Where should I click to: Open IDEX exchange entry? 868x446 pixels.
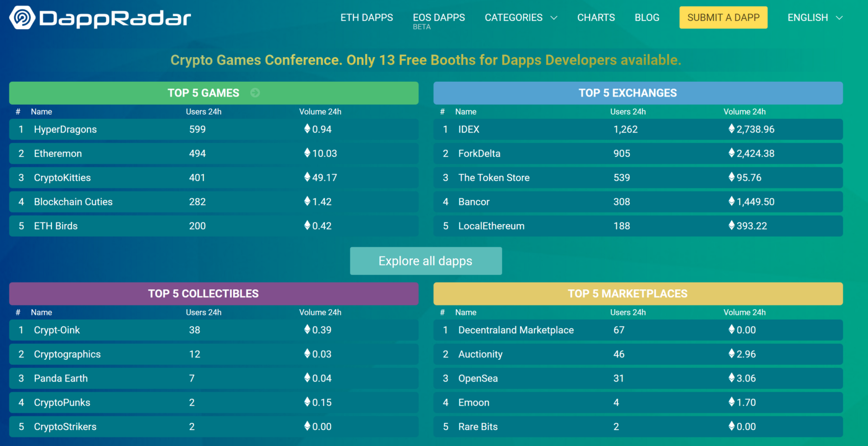[638, 129]
